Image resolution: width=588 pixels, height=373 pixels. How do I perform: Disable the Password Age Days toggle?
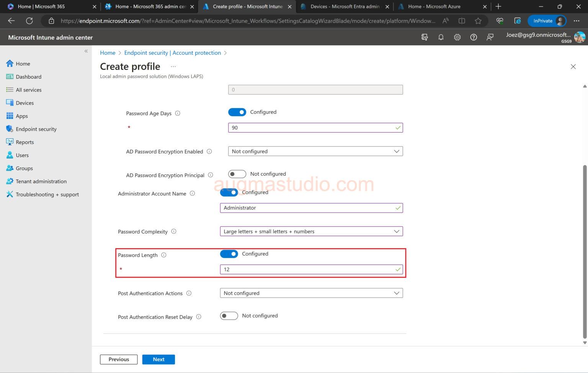[237, 112]
